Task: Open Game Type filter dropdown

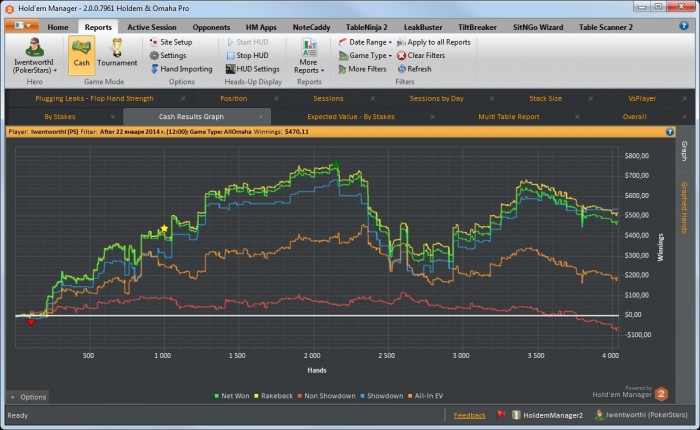Action: pyautogui.click(x=365, y=55)
